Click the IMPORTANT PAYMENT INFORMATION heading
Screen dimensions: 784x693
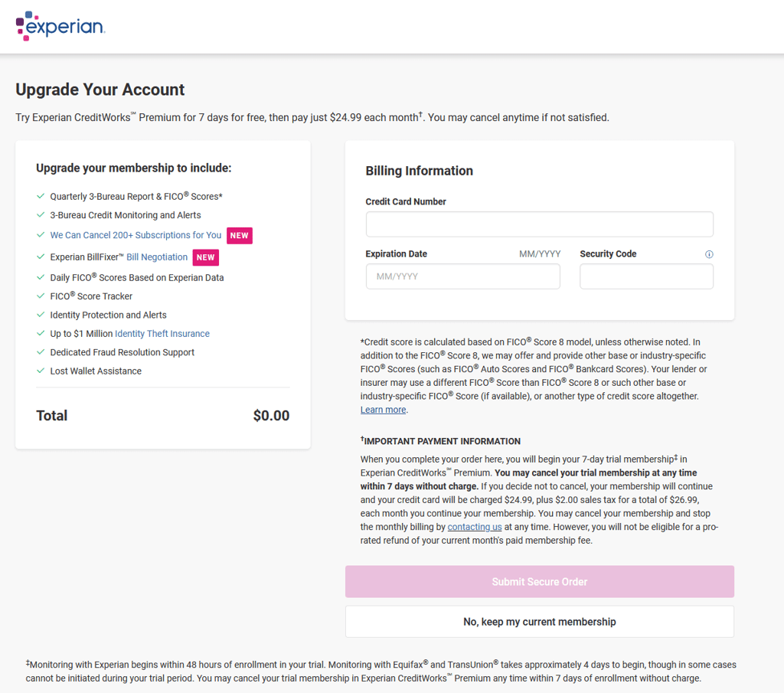[x=440, y=441]
